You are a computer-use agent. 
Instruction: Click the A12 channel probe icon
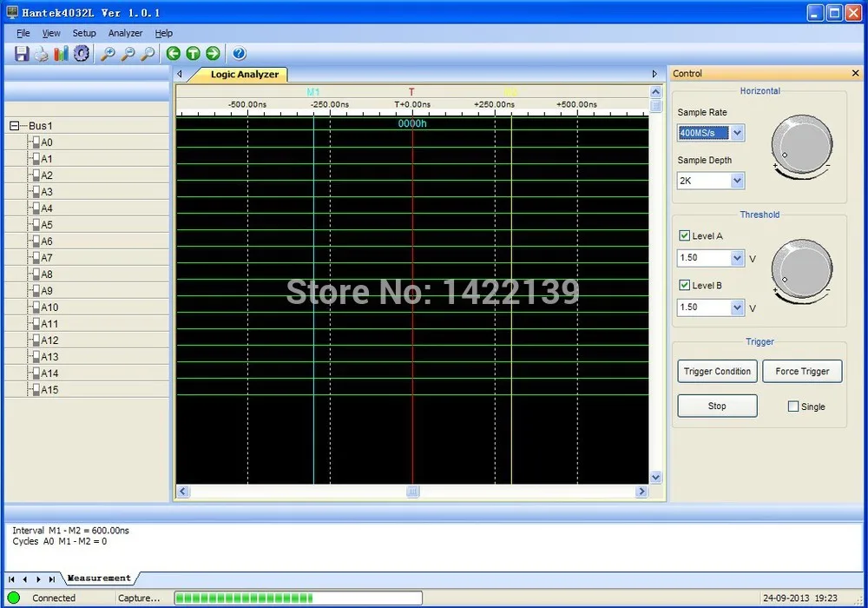[x=36, y=340]
